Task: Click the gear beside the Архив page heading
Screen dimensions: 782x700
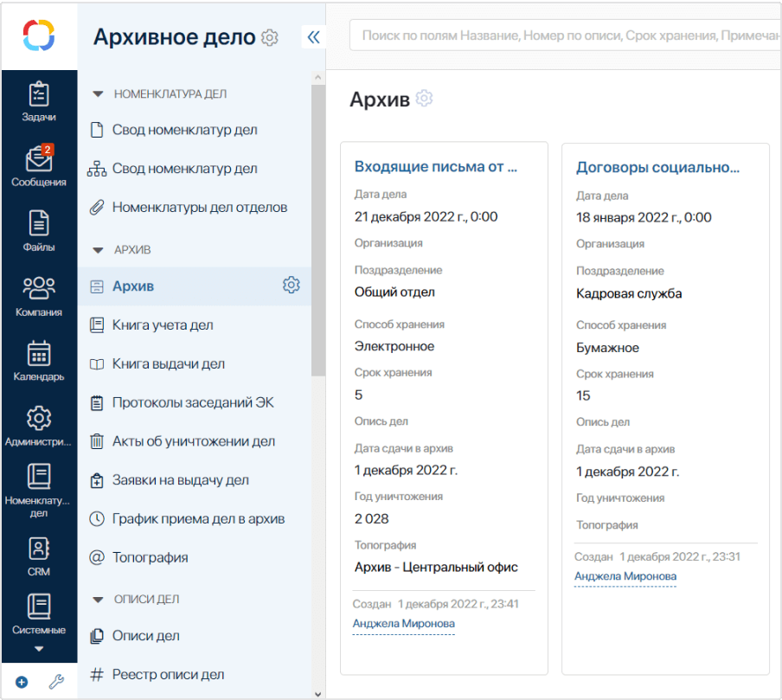Action: [x=424, y=99]
